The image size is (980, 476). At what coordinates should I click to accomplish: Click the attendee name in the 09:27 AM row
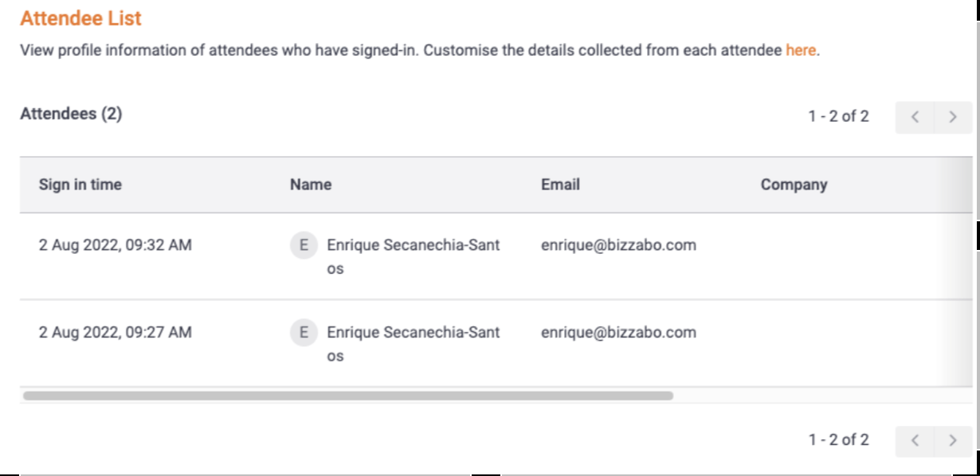click(x=414, y=344)
